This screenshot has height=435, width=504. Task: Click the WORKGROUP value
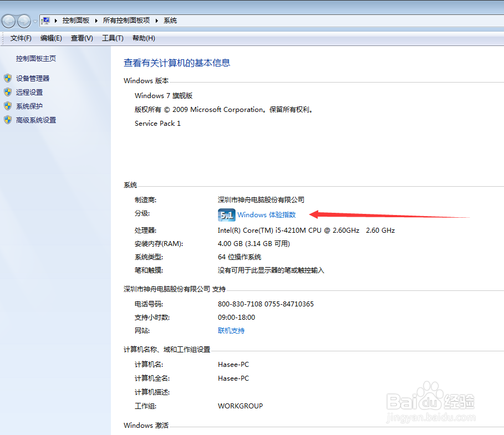coord(241,406)
